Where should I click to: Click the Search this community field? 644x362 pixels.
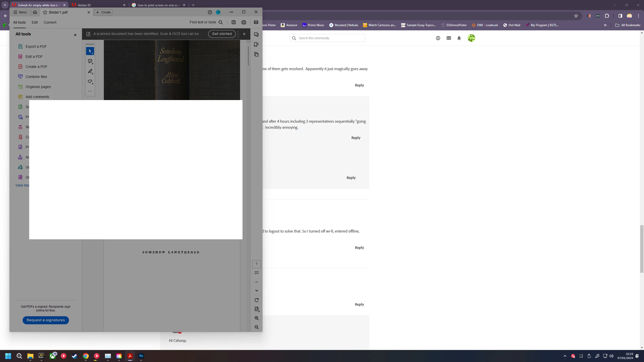coord(330,38)
